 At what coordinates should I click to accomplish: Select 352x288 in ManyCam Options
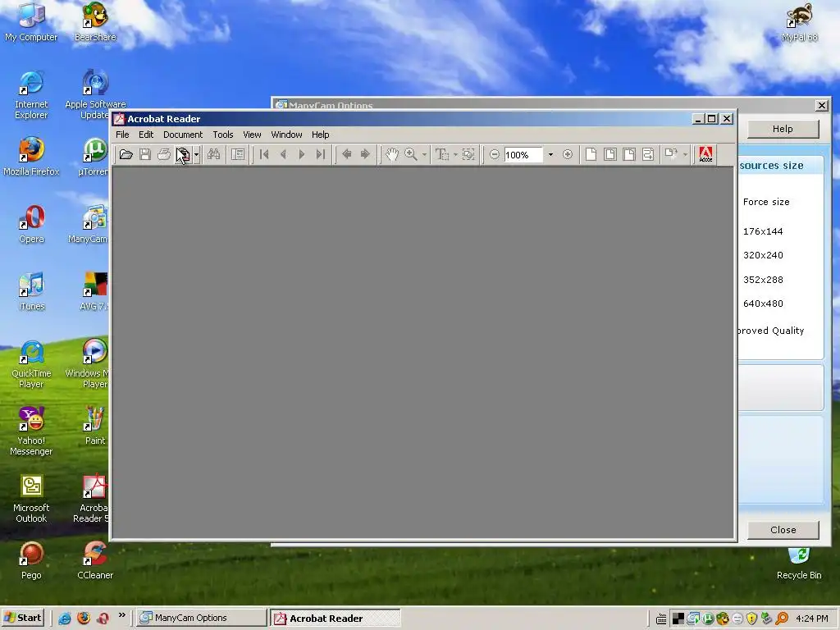click(763, 280)
